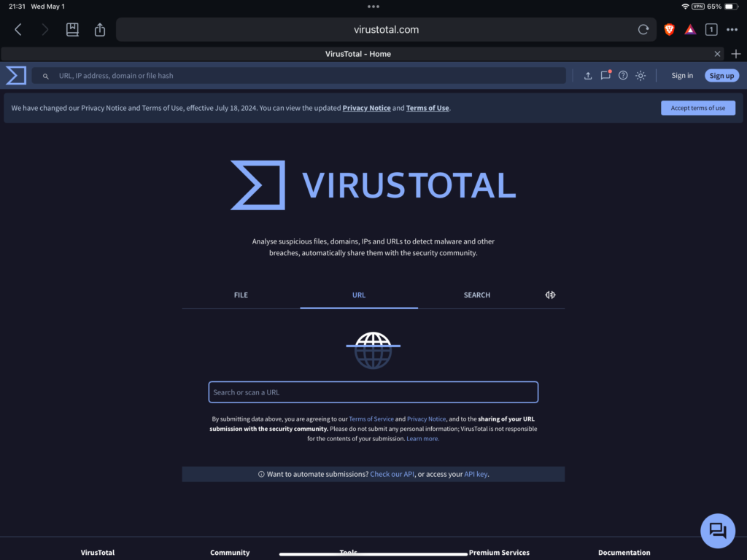The width and height of the screenshot is (747, 560).
Task: Open the browser three-dot menu
Action: click(x=732, y=29)
